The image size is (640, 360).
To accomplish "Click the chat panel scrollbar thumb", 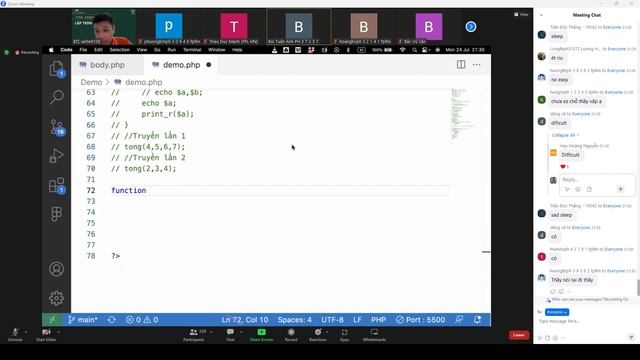I will (638, 287).
